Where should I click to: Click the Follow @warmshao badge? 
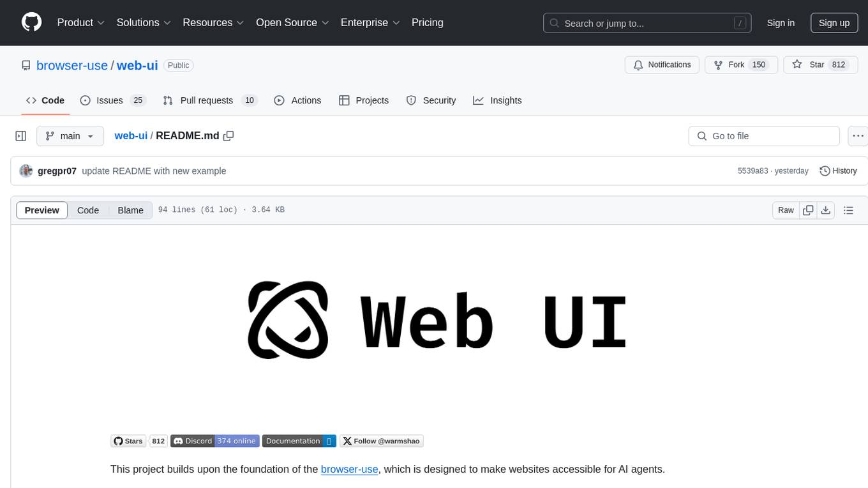[x=381, y=441]
